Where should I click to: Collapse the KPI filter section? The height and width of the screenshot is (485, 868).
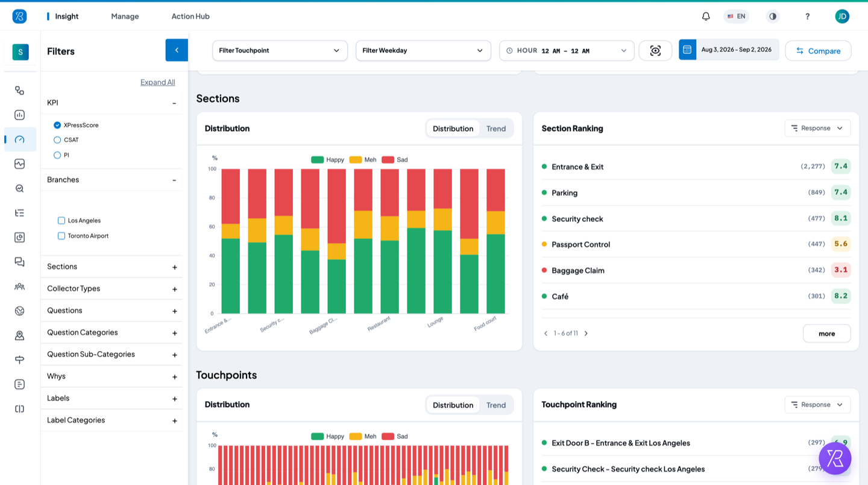click(x=174, y=103)
